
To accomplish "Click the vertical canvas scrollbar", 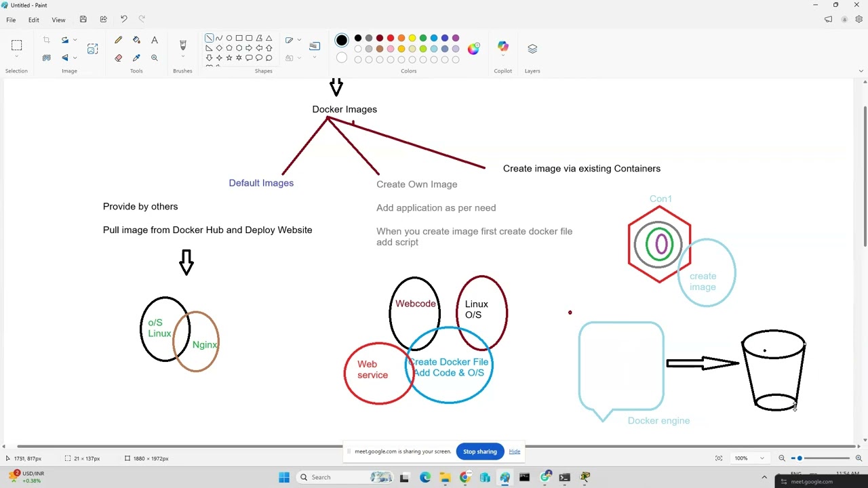I will point(865,176).
